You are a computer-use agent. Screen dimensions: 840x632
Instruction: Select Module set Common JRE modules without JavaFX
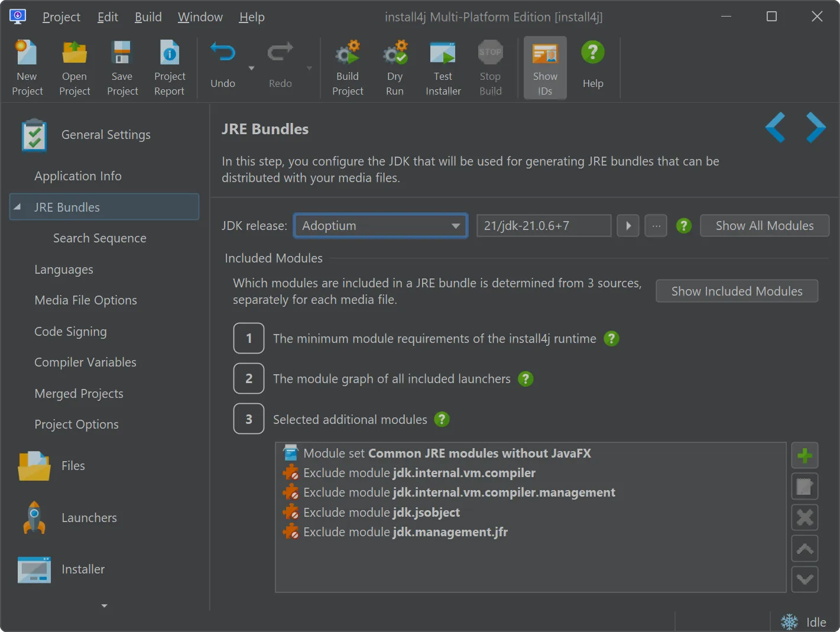coord(530,453)
